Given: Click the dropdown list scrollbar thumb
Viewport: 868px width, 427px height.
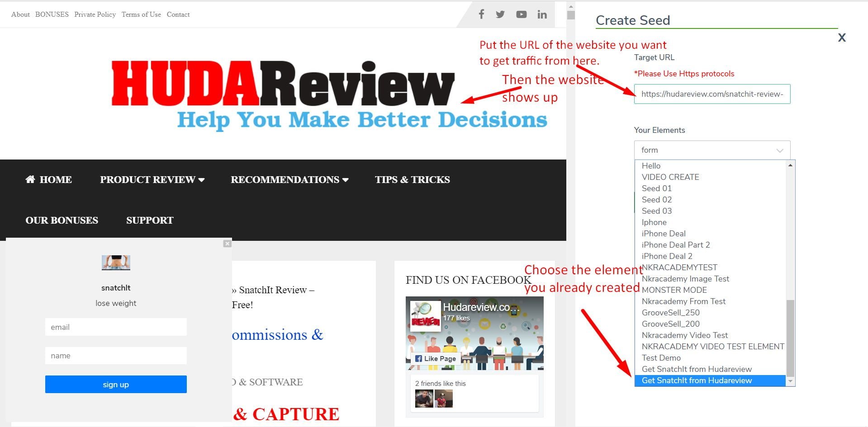Looking at the screenshot, I should [x=790, y=338].
